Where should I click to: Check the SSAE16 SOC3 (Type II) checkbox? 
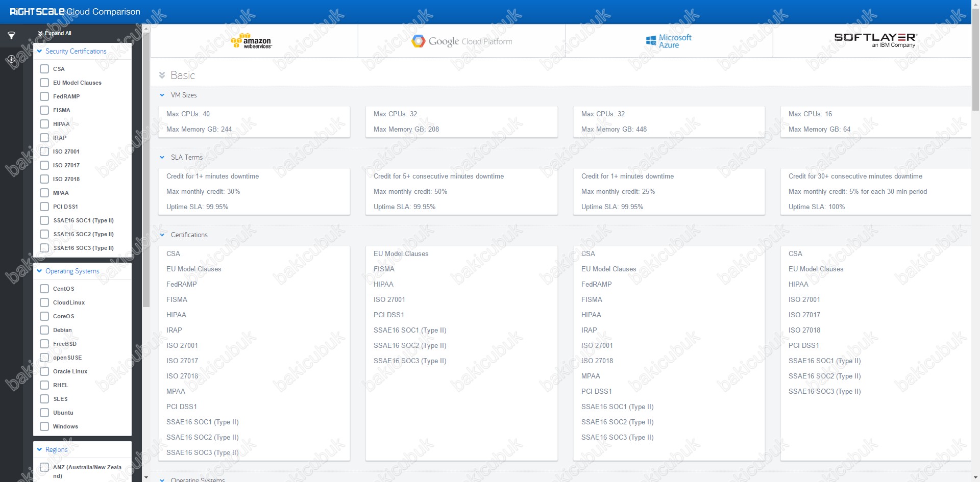click(44, 248)
